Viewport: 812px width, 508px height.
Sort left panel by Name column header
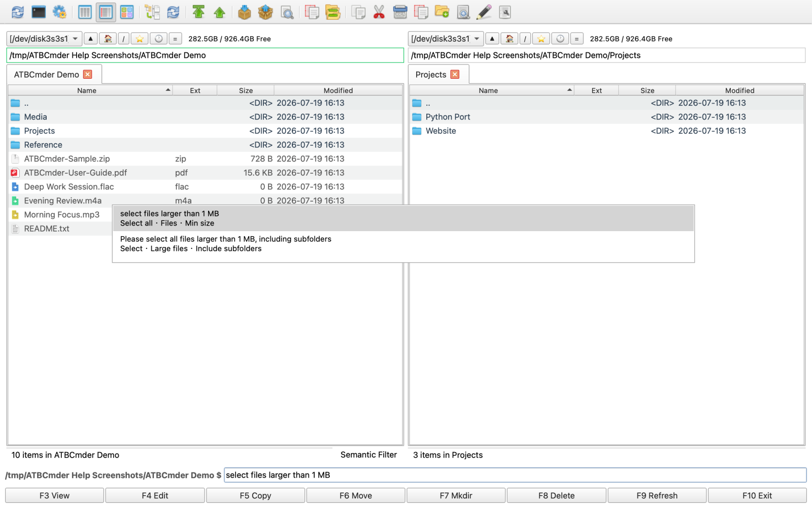pyautogui.click(x=90, y=90)
